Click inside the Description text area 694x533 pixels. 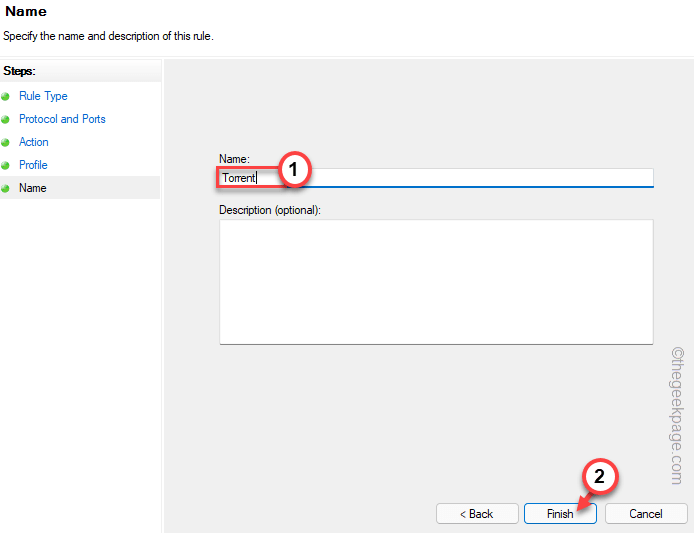(436, 282)
